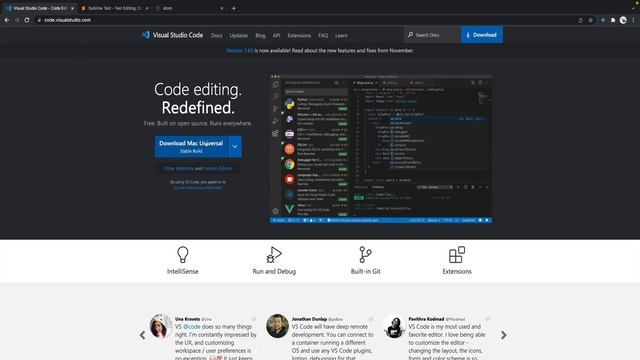Click the browser forward arrow

pyautogui.click(x=17, y=20)
